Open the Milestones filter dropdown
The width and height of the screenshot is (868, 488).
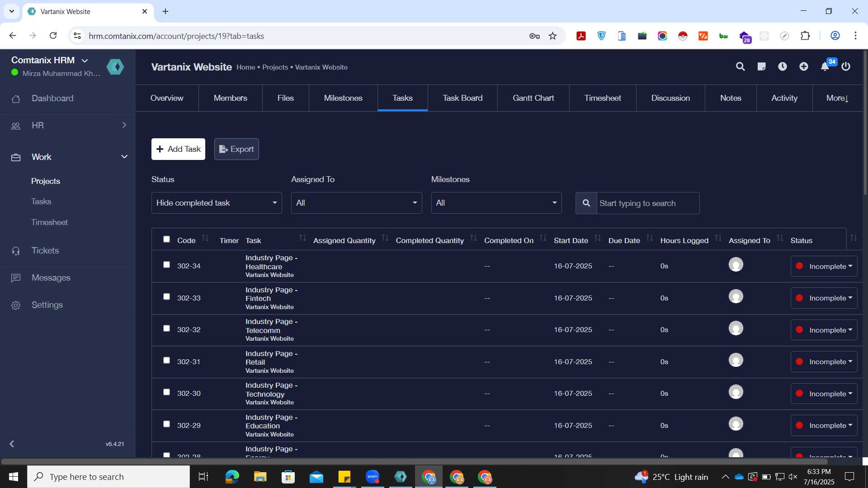pyautogui.click(x=496, y=203)
